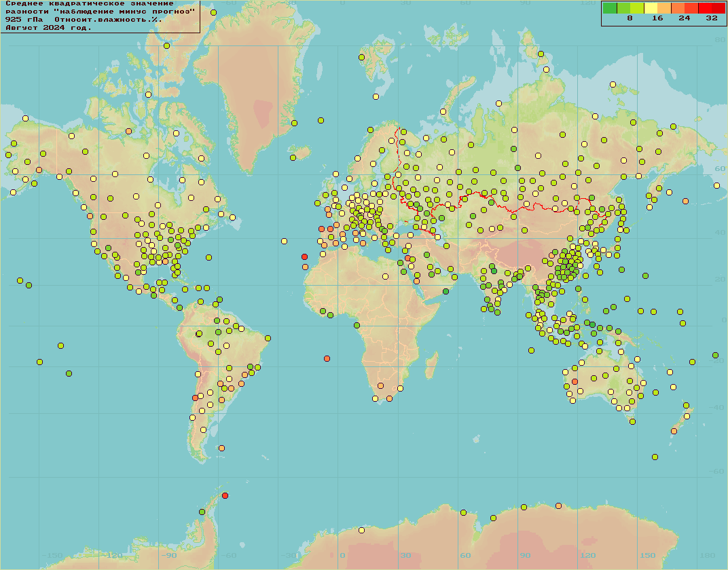
Task: Click title line "Среднее квадратическое значение"
Action: point(90,3)
